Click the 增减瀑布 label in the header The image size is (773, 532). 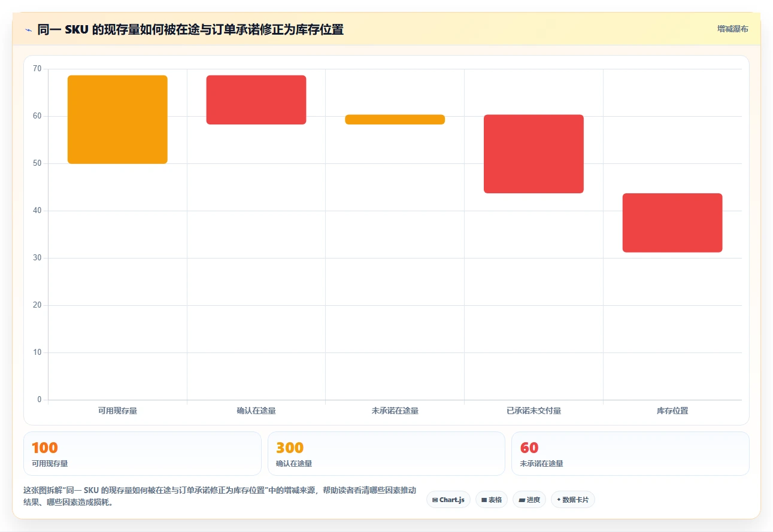click(732, 29)
